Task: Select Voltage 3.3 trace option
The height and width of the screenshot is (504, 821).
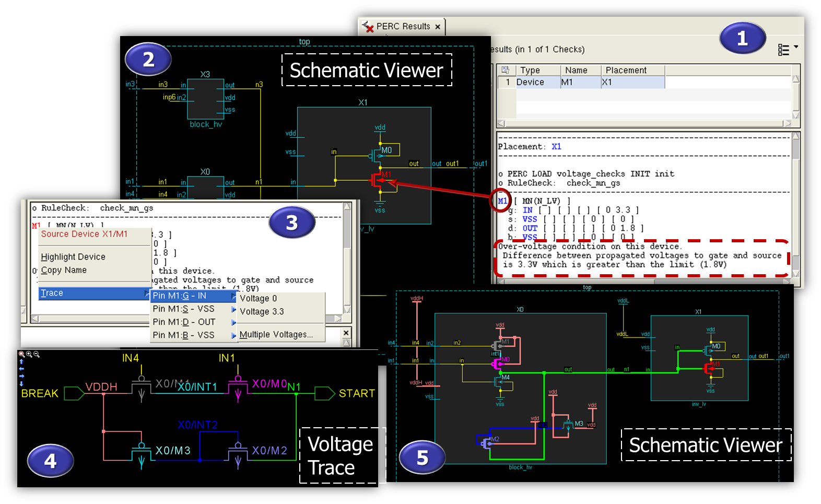Action: [262, 312]
